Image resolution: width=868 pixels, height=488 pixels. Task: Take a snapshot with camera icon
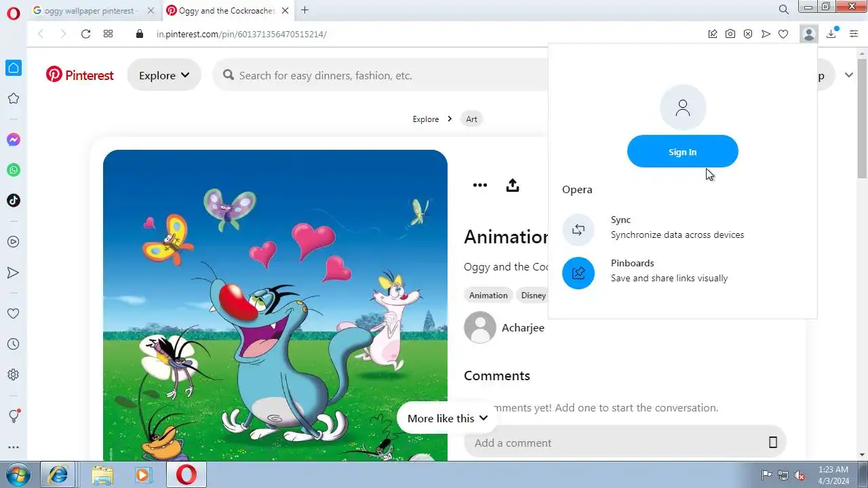pyautogui.click(x=730, y=34)
